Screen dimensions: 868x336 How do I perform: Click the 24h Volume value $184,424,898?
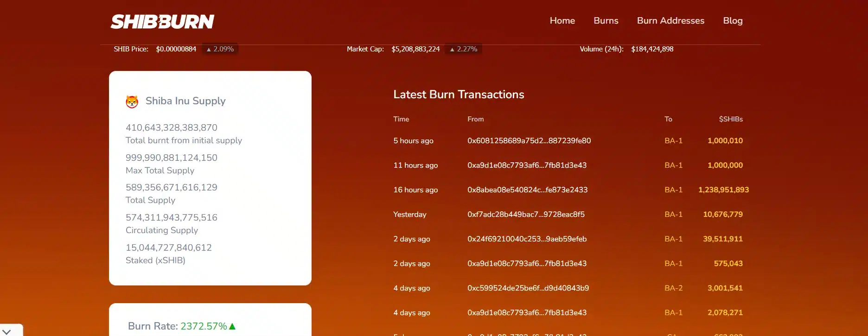click(x=652, y=49)
